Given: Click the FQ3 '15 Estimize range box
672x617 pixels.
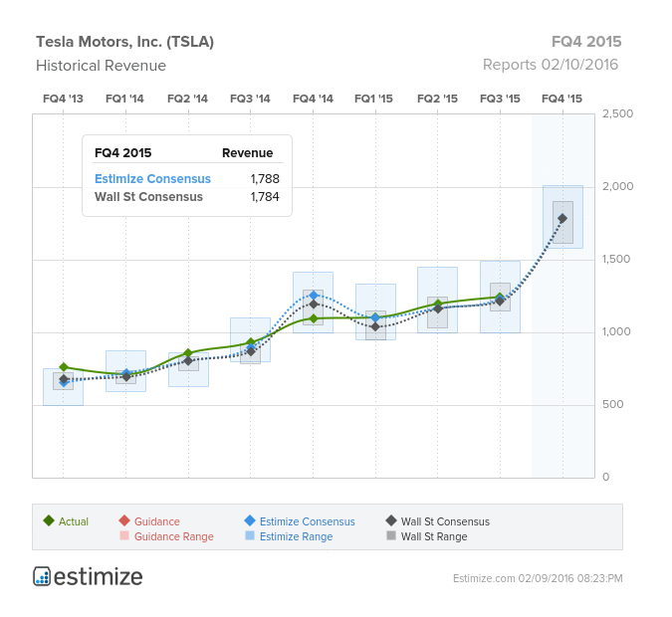Looking at the screenshot, I should click(x=500, y=297).
